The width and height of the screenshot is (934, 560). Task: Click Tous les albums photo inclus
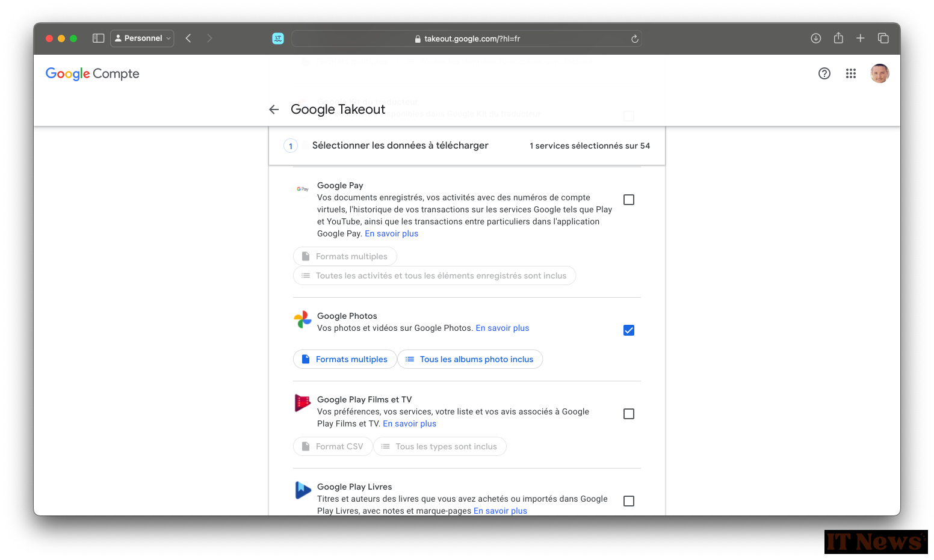click(470, 359)
